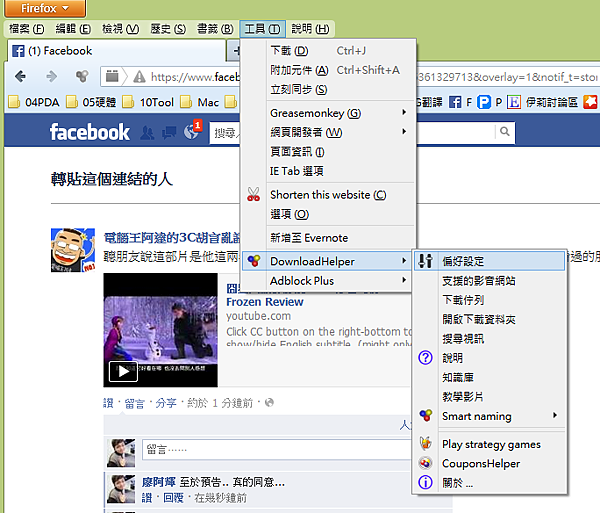Choose 附加元件 (A) menu item
The height and width of the screenshot is (513, 600).
point(329,70)
